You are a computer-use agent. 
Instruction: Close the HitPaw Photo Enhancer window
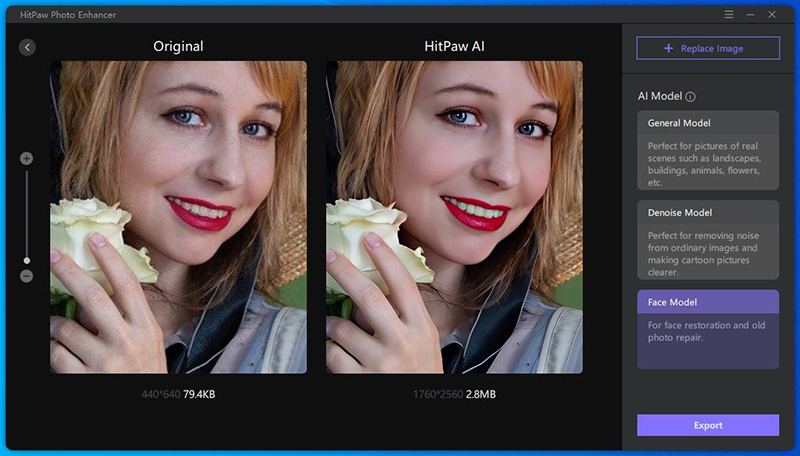pos(772,15)
